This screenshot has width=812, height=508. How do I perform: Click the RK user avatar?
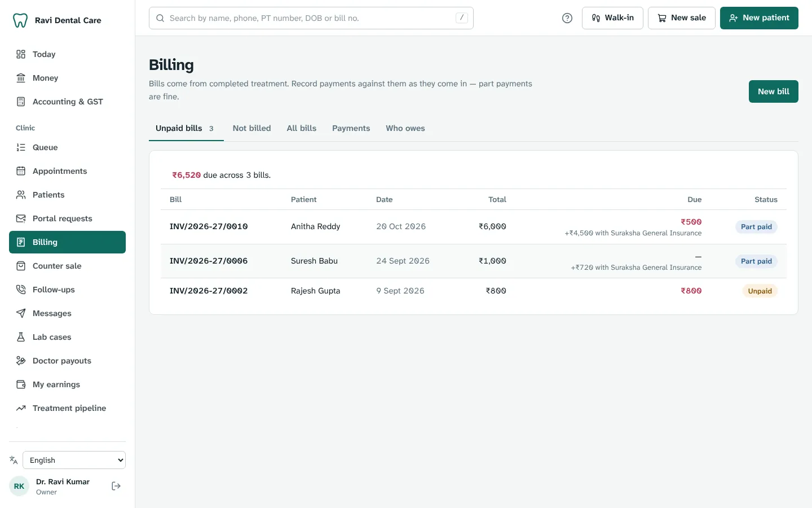[19, 486]
